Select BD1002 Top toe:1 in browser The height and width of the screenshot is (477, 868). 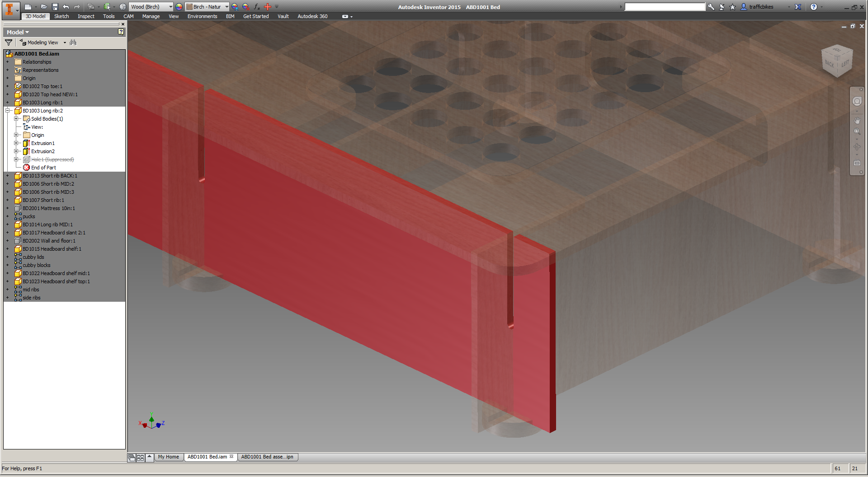coord(42,86)
